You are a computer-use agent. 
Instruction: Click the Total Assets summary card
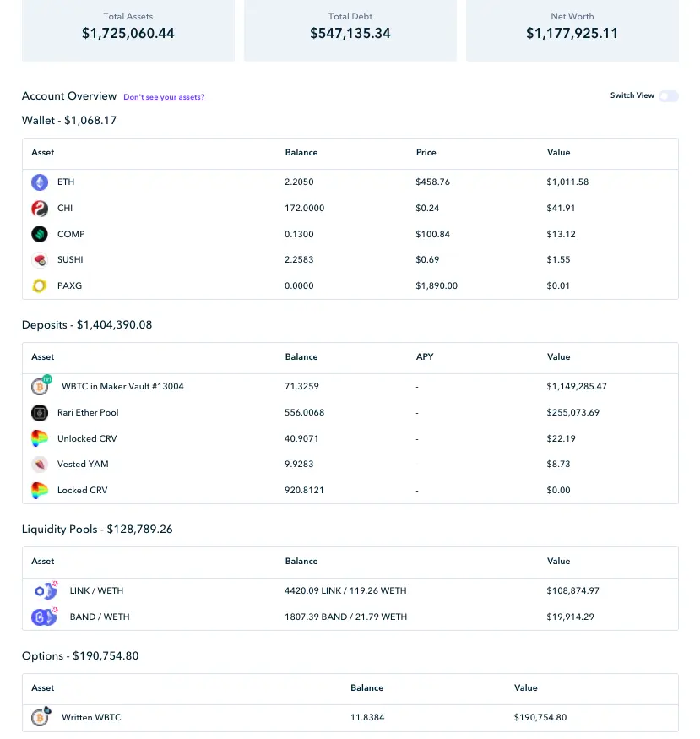pyautogui.click(x=128, y=30)
